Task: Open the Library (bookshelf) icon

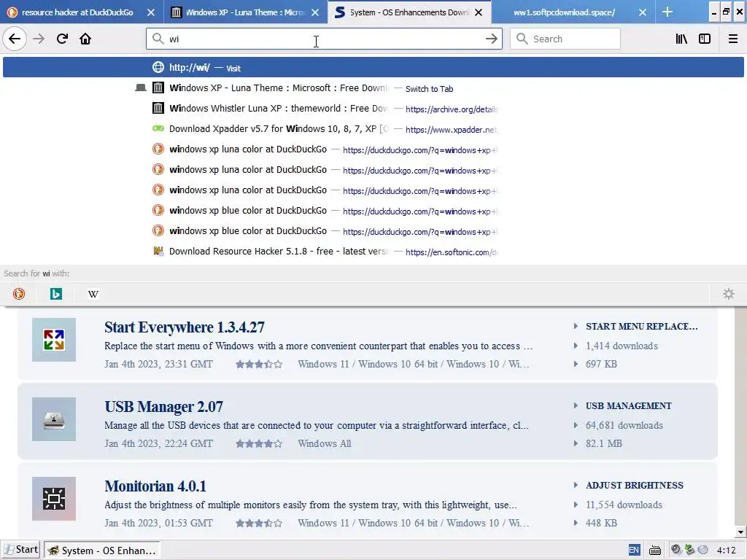Action: tap(681, 39)
